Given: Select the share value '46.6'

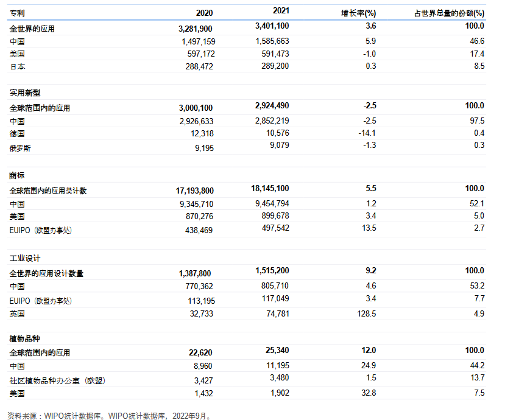Looking at the screenshot, I should 478,41.
